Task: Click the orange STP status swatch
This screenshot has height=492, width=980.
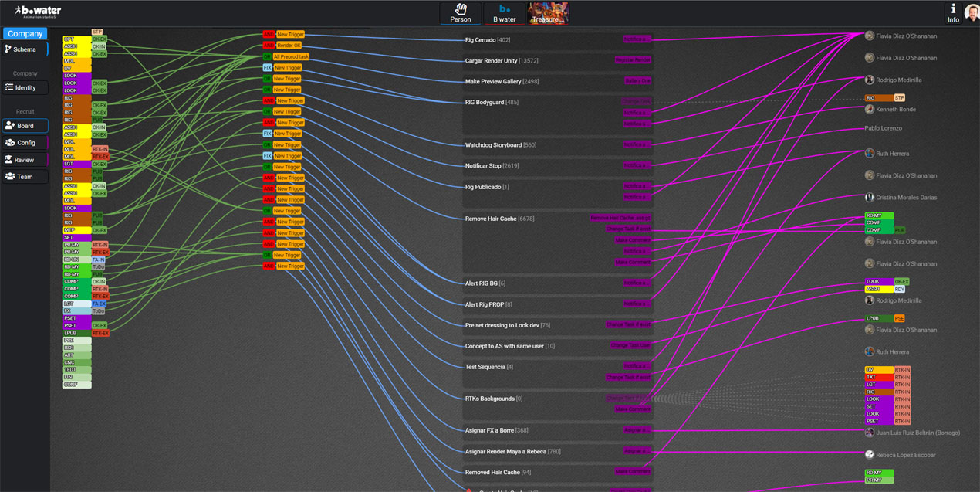Action: coord(899,98)
